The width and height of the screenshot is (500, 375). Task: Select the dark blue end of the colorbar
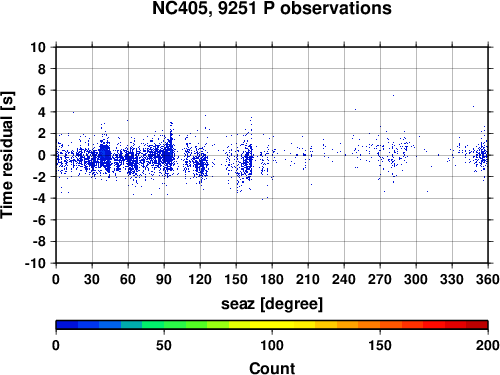pyautogui.click(x=67, y=325)
